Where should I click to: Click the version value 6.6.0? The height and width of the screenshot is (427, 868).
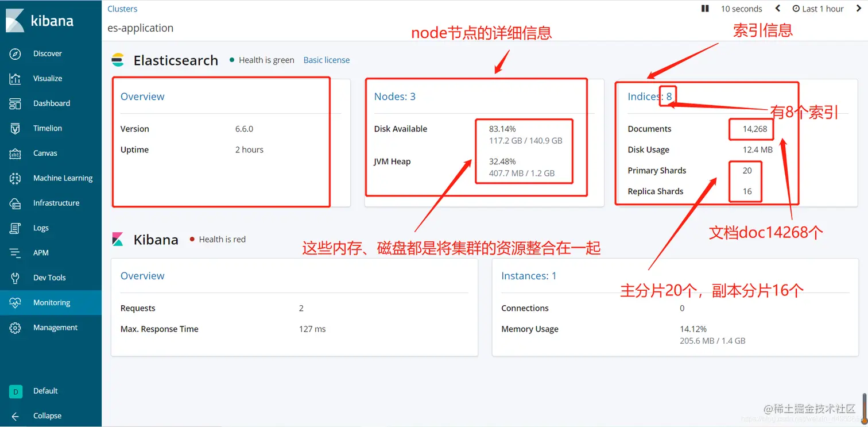coord(244,129)
